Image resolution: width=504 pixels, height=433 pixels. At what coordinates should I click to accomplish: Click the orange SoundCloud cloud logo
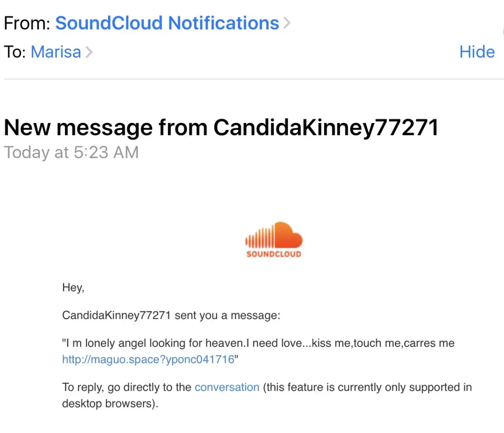pos(273,236)
